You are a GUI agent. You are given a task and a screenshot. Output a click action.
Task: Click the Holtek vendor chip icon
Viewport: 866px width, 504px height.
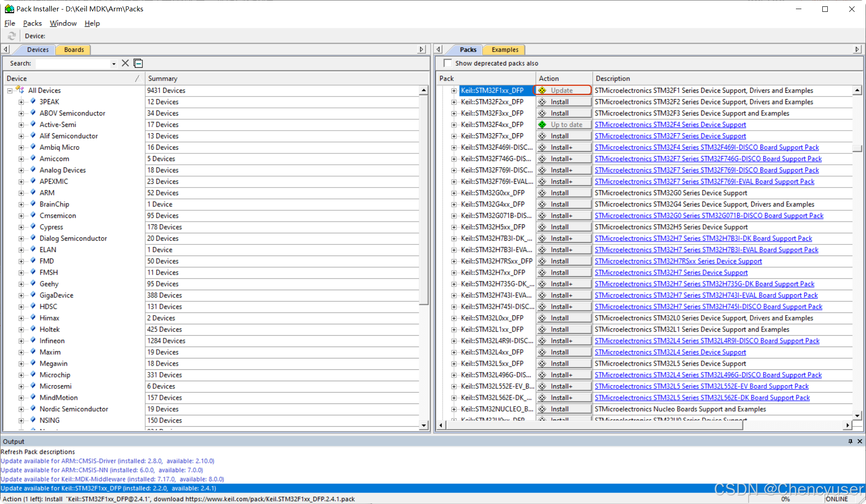click(x=33, y=329)
